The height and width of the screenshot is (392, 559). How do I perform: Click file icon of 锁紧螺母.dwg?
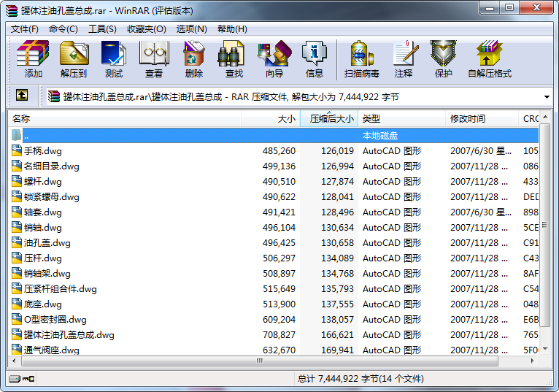pos(16,196)
